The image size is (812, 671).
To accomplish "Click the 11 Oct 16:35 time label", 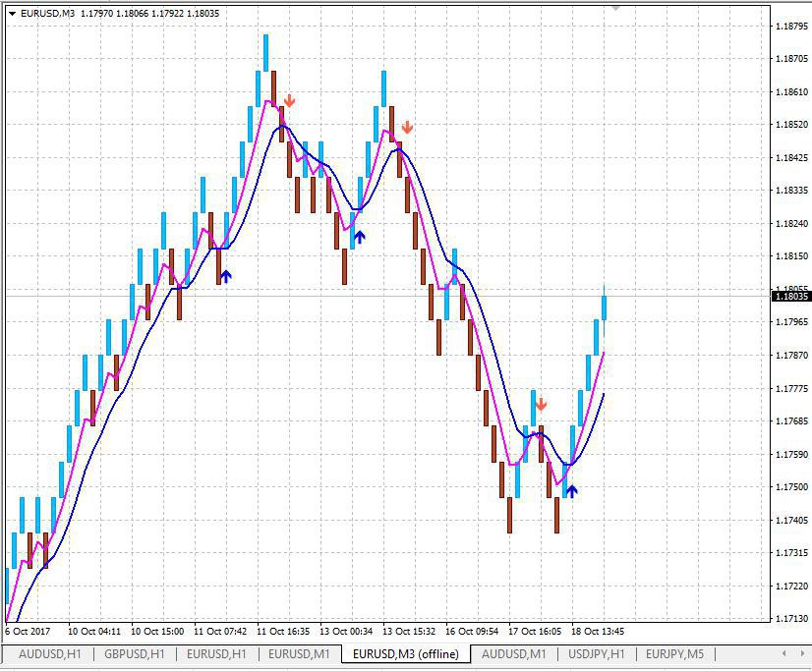I will [283, 632].
